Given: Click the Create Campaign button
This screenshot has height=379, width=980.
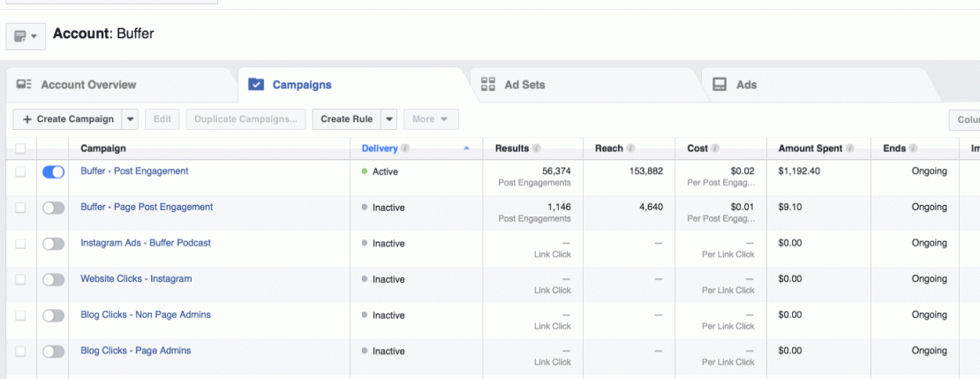Looking at the screenshot, I should 67,119.
